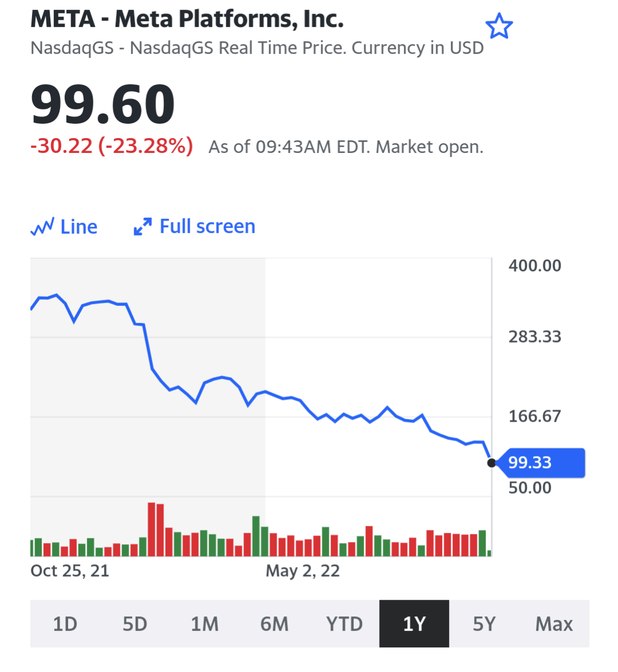Click the tallest red volume bar

click(152, 529)
